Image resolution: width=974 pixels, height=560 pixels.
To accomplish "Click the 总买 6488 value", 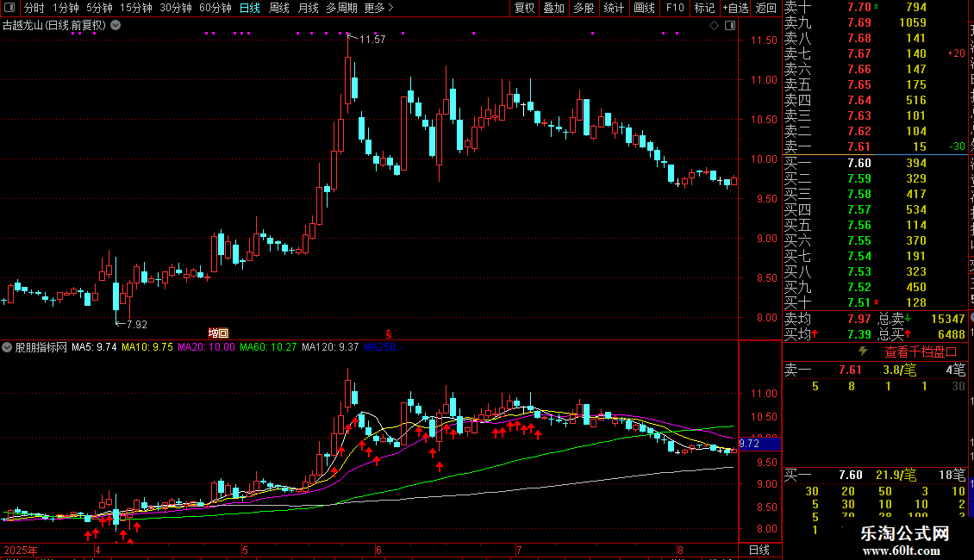I will pyautogui.click(x=952, y=334).
